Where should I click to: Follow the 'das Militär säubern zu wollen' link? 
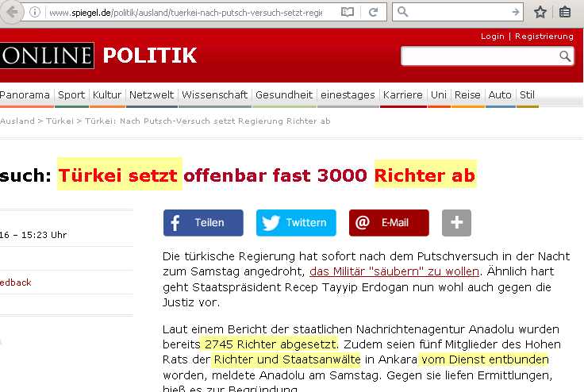coord(394,271)
